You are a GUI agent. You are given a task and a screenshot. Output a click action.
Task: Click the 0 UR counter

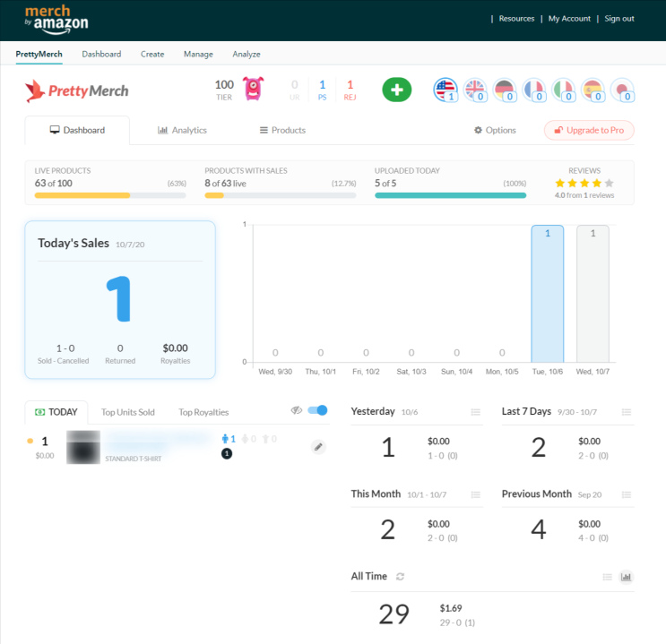pos(295,90)
